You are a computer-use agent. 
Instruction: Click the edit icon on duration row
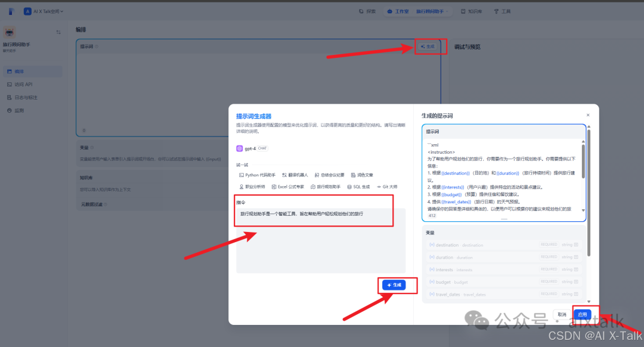(576, 257)
